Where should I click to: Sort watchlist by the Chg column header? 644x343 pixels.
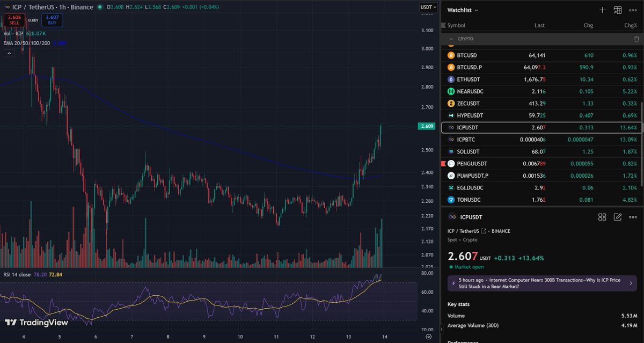coord(589,25)
